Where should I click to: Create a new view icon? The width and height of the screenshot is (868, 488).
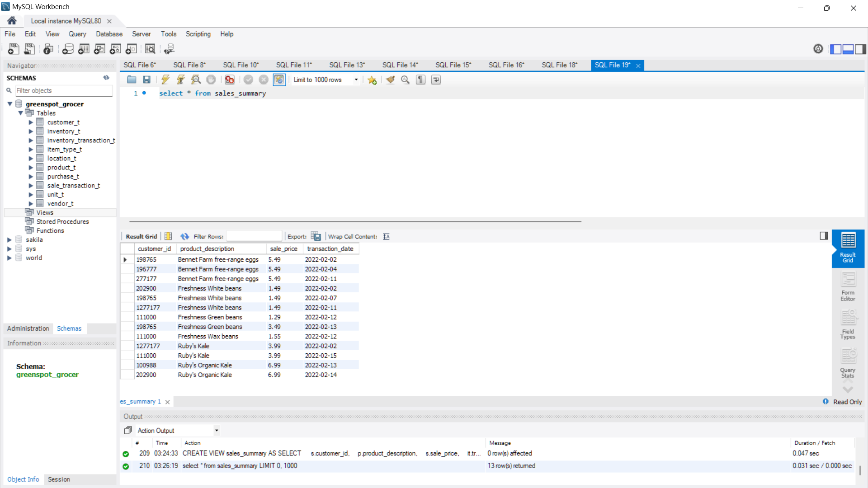click(99, 49)
